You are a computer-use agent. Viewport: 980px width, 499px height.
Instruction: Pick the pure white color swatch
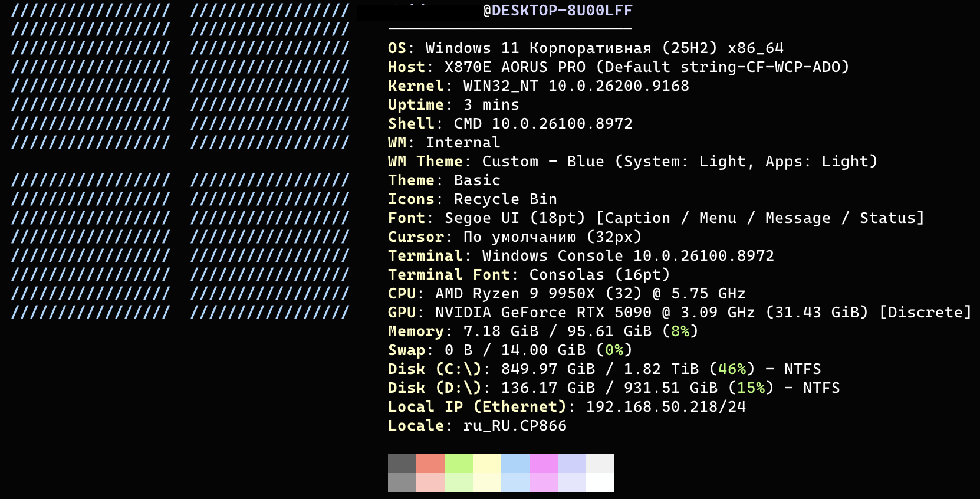point(600,482)
